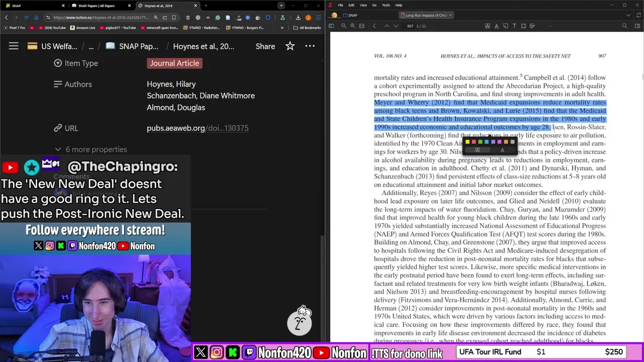Open browser downloads panel
The height and width of the screenshot is (362, 644).
[298, 18]
